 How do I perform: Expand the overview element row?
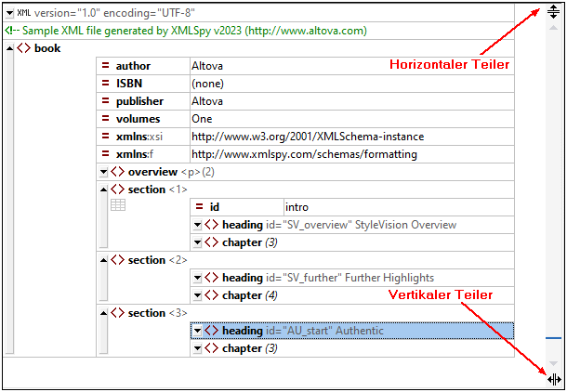tap(103, 172)
